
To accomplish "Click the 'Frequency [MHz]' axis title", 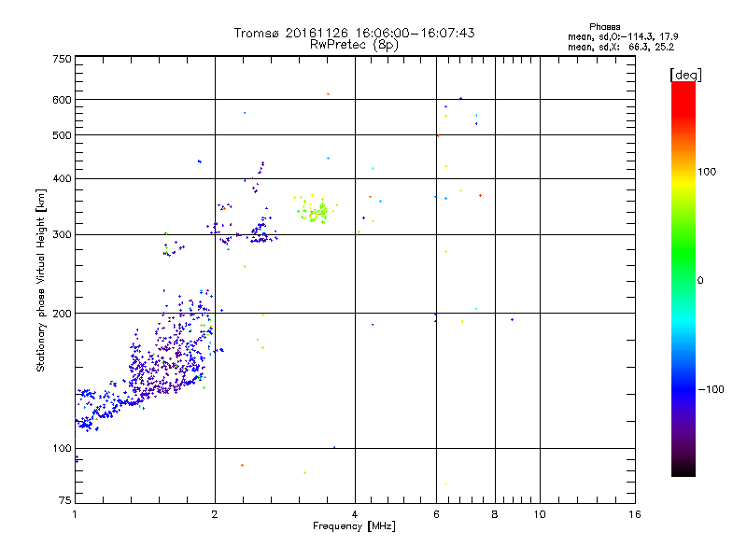I will pyautogui.click(x=354, y=526).
